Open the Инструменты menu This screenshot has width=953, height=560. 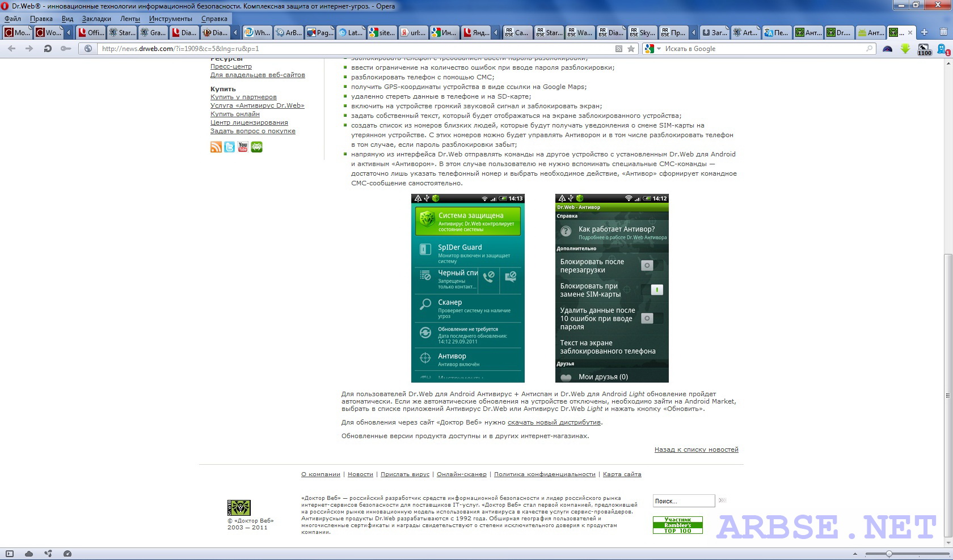(171, 19)
